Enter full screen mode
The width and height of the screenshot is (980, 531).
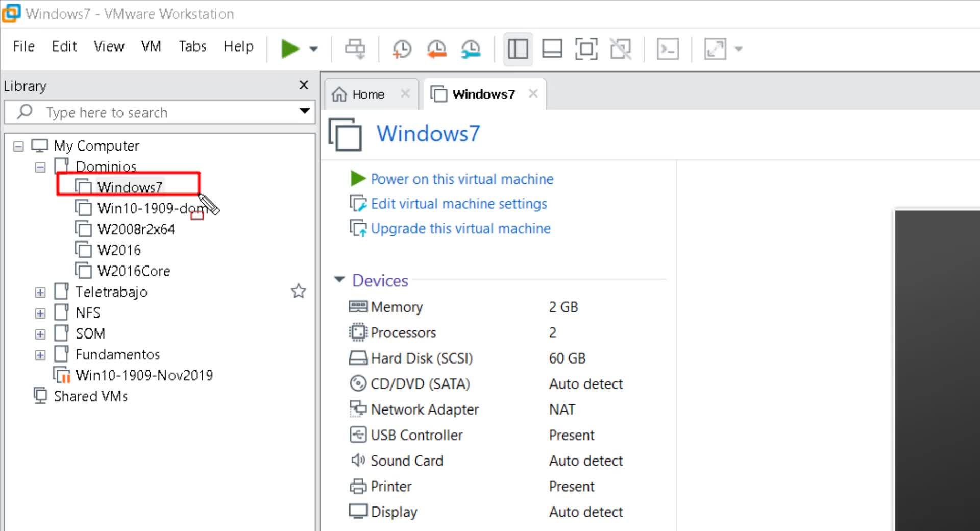click(586, 49)
